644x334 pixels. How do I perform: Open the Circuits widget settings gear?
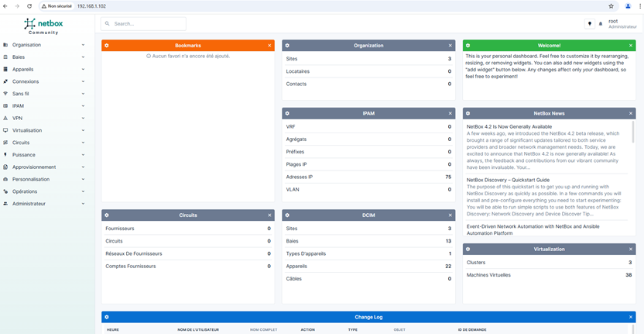pos(107,215)
